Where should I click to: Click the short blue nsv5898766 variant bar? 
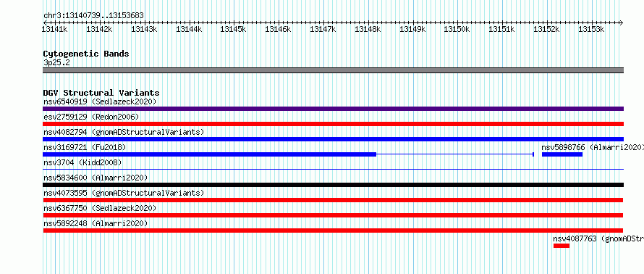(x=562, y=154)
